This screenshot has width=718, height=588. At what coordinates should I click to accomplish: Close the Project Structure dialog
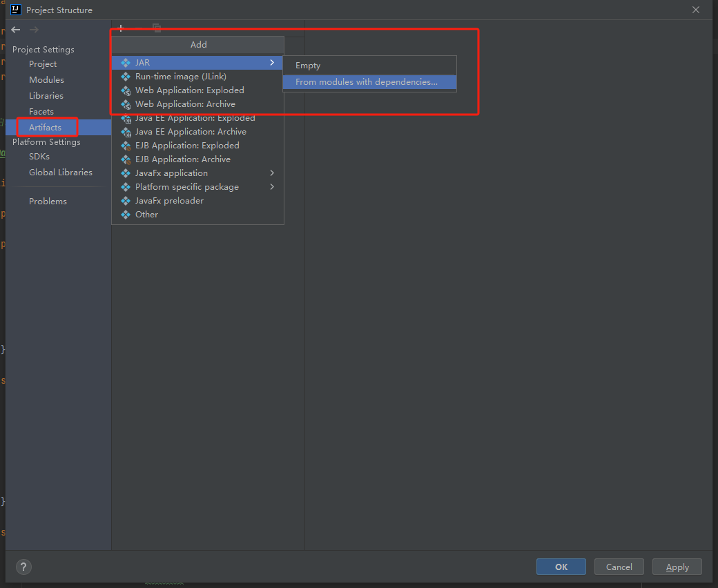696,10
